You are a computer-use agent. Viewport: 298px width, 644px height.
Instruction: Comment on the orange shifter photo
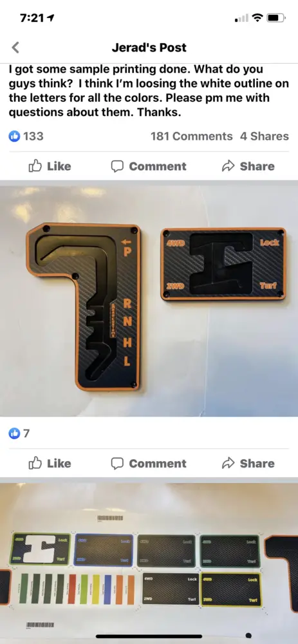tap(149, 463)
